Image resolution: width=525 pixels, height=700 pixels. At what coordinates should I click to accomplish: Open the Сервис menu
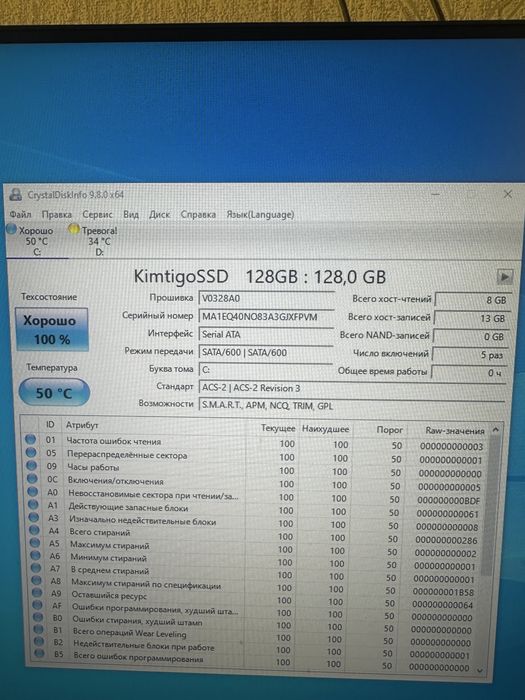pyautogui.click(x=97, y=215)
